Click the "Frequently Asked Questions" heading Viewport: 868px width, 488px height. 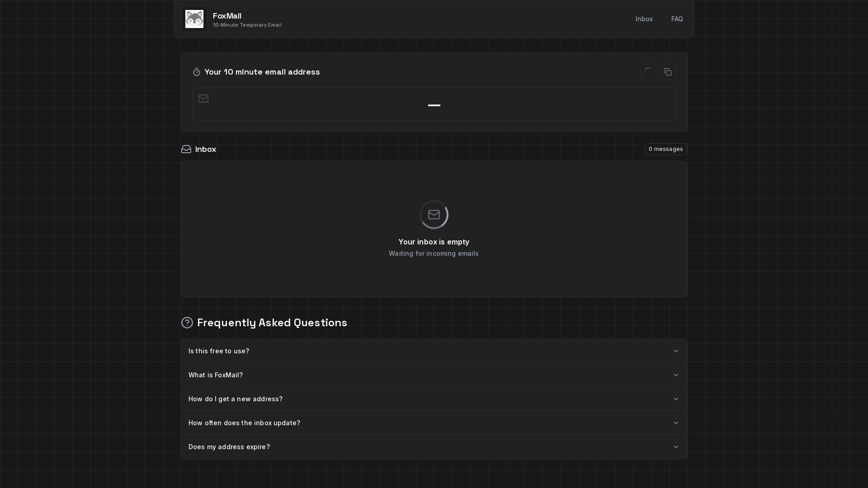(272, 323)
